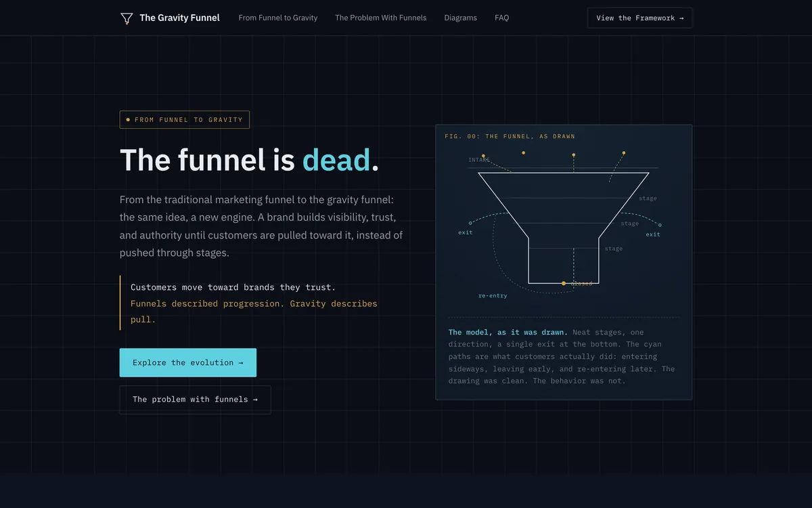The height and width of the screenshot is (508, 812).
Task: Click the FIG. 00: THE FUNNEL, AS DRAWN caption
Action: pos(510,137)
